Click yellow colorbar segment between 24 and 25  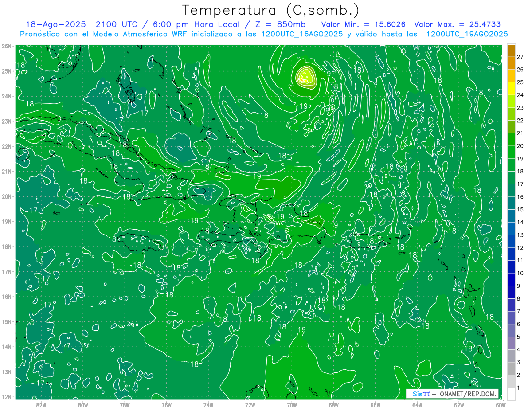(511, 89)
